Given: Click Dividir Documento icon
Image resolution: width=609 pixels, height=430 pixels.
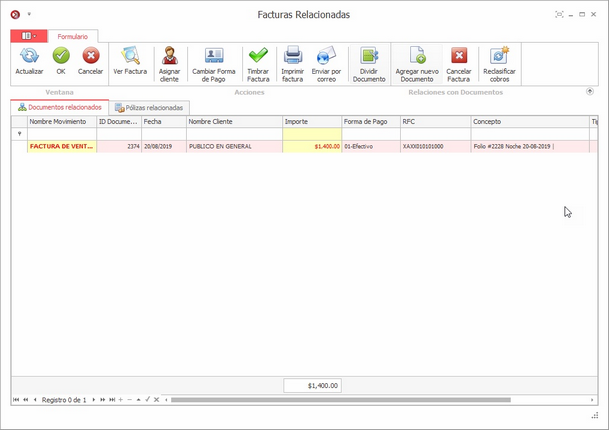Looking at the screenshot, I should [x=368, y=57].
